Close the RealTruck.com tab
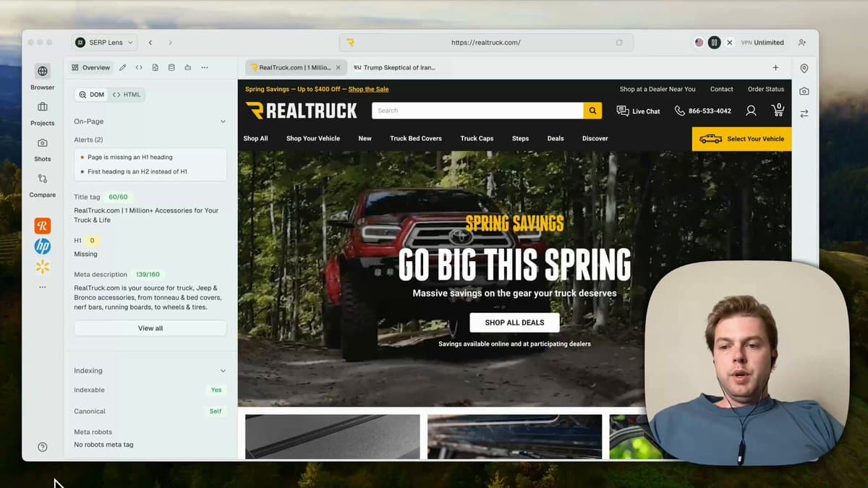 point(338,67)
